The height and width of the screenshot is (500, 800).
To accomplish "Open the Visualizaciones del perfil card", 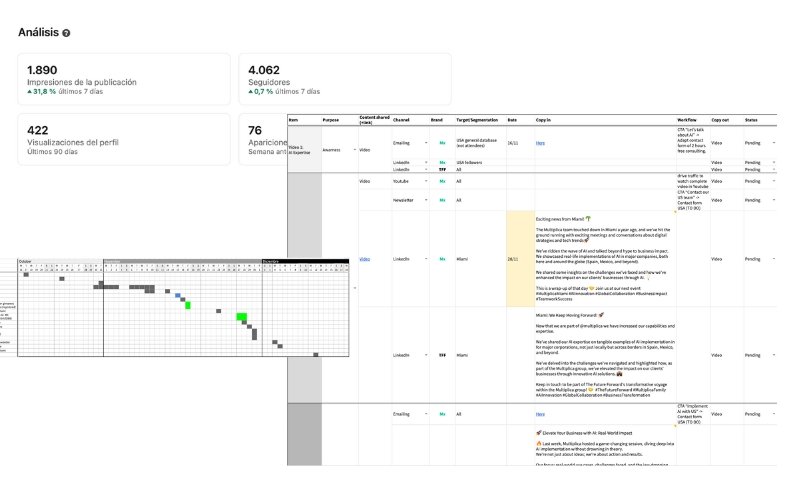I will (x=124, y=139).
